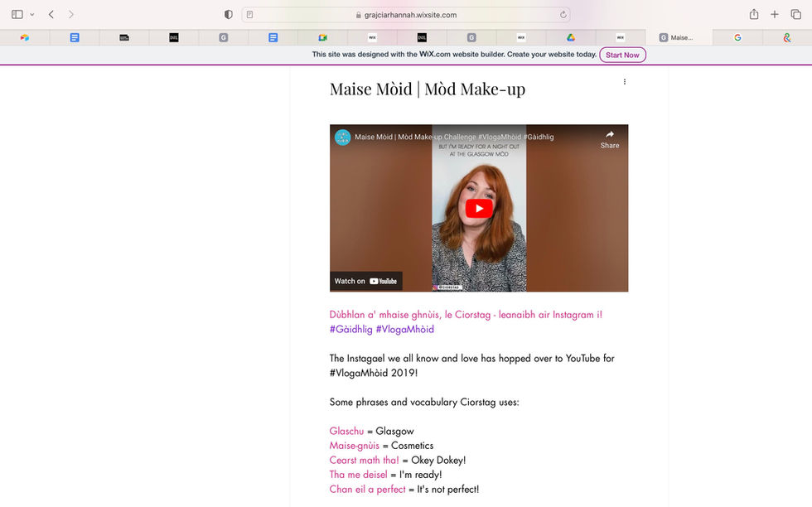Open the privacy report shield icon
This screenshot has width=812, height=507.
click(x=229, y=15)
